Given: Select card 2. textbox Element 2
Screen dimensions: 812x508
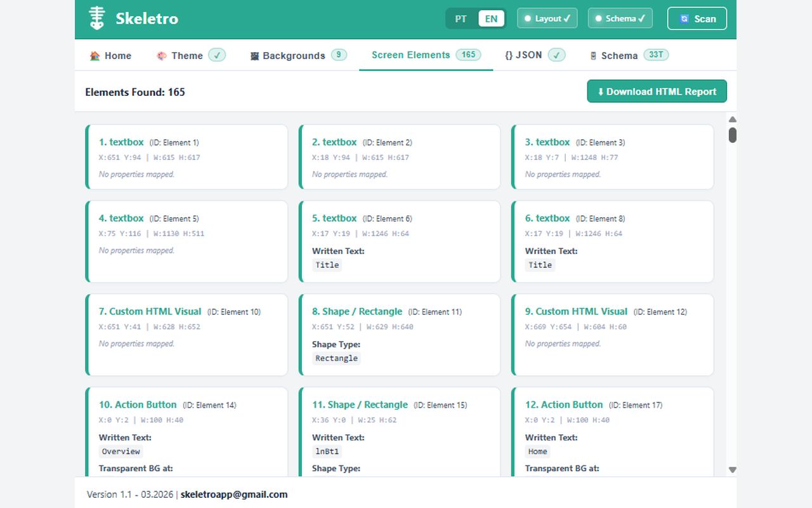Looking at the screenshot, I should tap(400, 157).
